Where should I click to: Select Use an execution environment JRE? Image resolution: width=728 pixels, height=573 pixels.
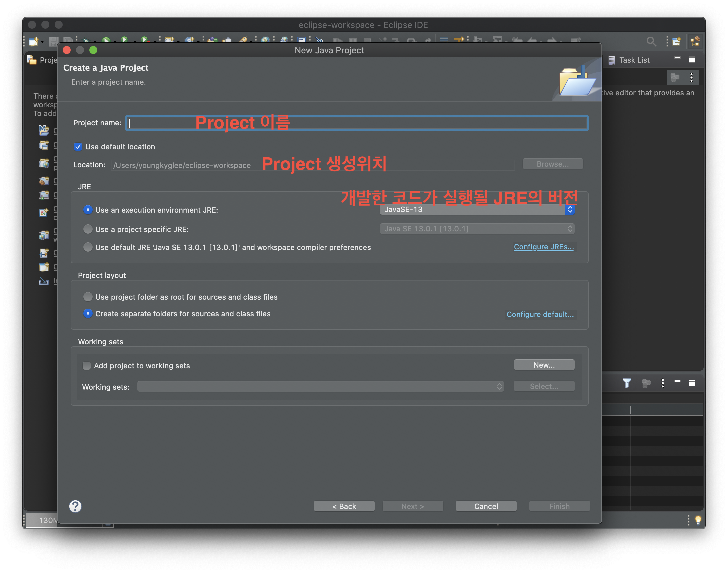88,210
